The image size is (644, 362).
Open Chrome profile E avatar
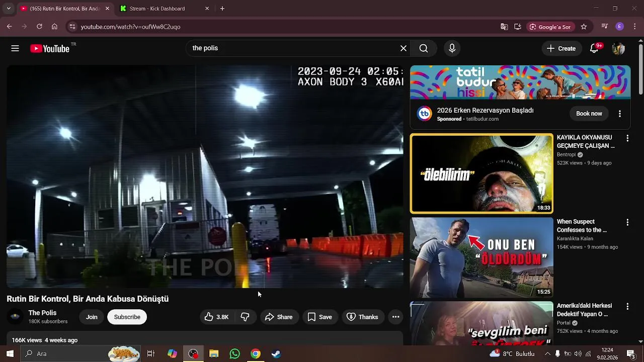(x=620, y=27)
